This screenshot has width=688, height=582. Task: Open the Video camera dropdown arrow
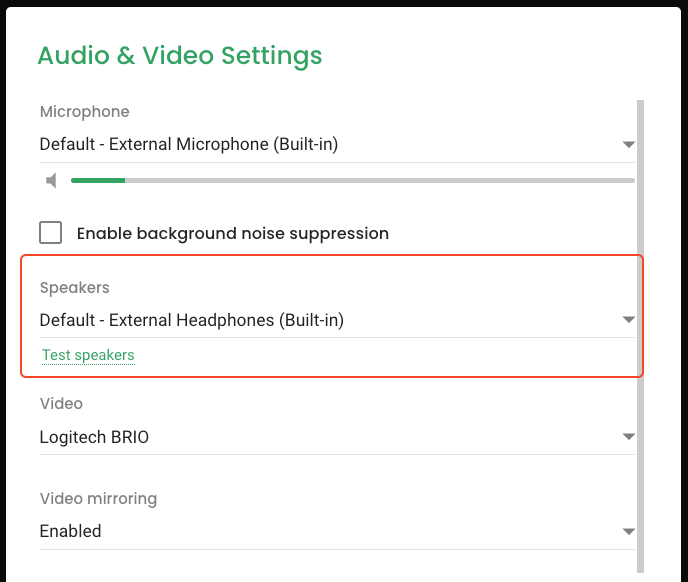tap(628, 437)
